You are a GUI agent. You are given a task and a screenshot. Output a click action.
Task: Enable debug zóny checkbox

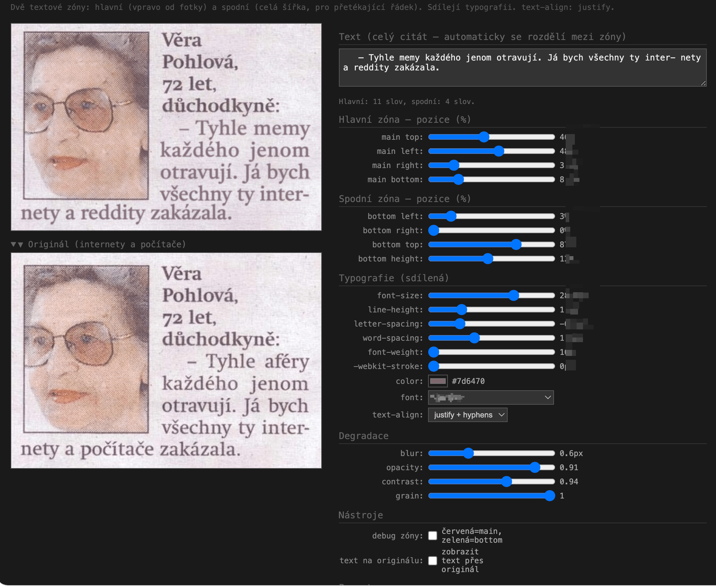432,536
